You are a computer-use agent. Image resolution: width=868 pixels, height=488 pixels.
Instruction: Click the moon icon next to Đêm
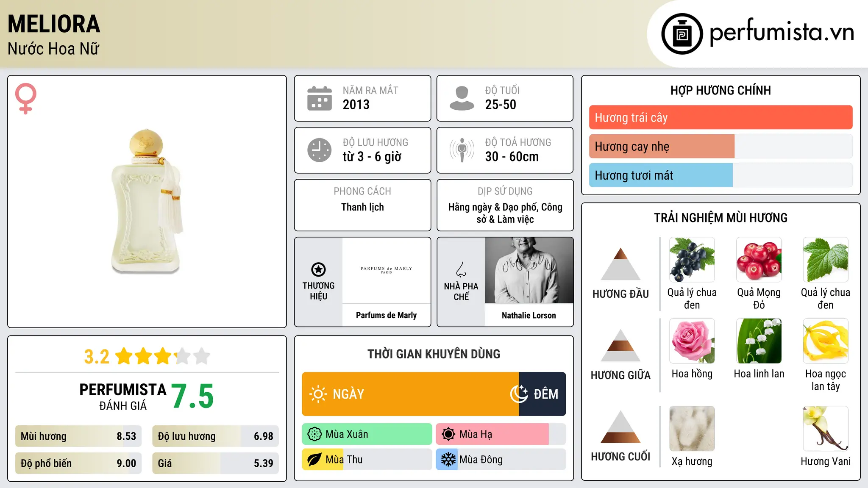(519, 394)
